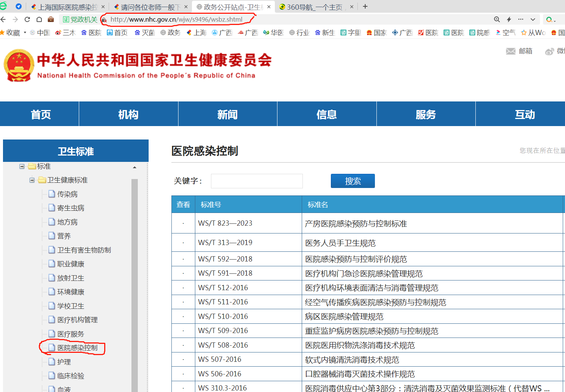Select 环境健康 in the standards tree
Image resolution: width=565 pixels, height=392 pixels.
click(71, 292)
